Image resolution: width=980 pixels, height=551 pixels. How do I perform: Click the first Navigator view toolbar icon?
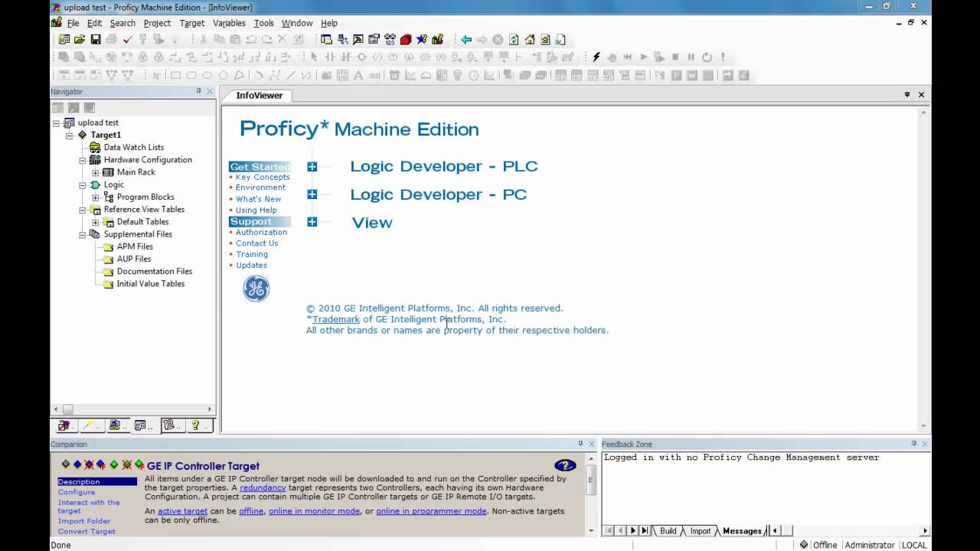click(x=57, y=108)
